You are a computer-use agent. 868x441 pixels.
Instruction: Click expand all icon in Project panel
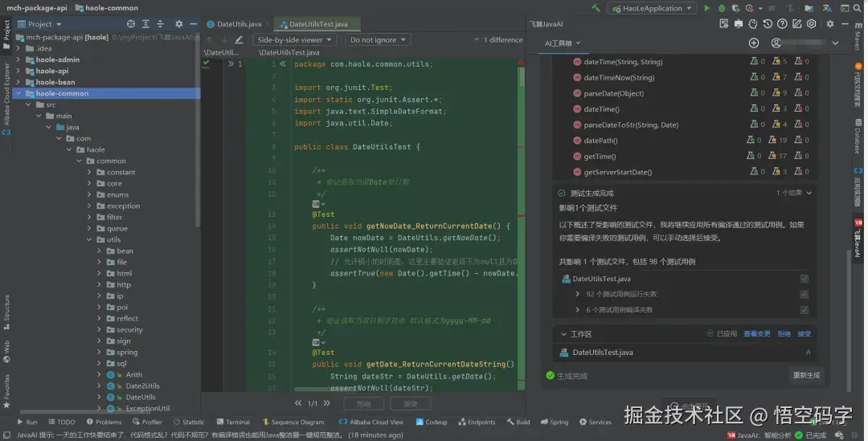pos(145,24)
